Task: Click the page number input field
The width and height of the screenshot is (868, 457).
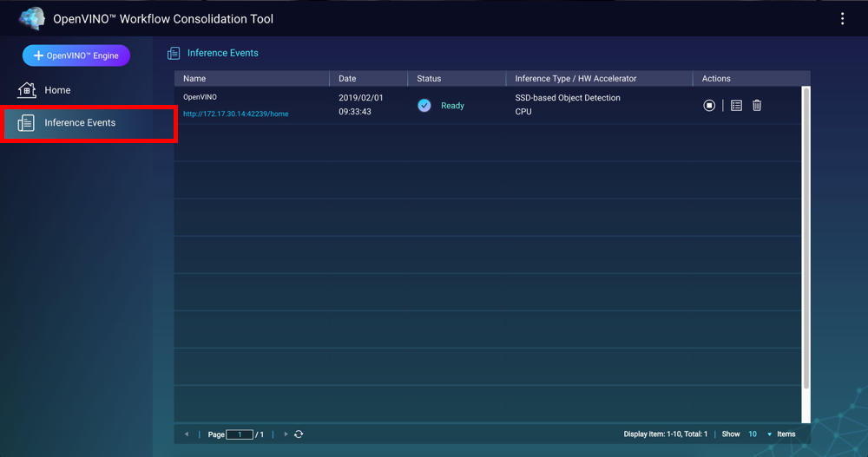Action: pos(240,434)
